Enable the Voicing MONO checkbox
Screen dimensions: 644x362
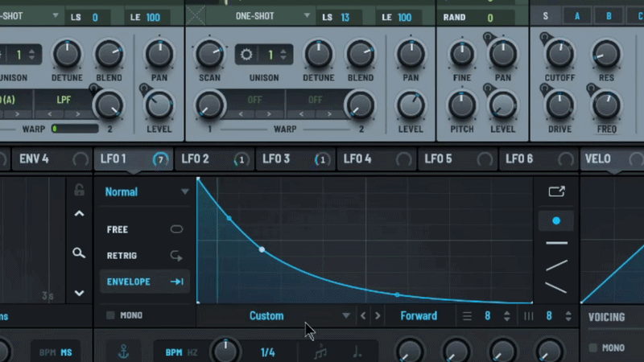point(593,348)
